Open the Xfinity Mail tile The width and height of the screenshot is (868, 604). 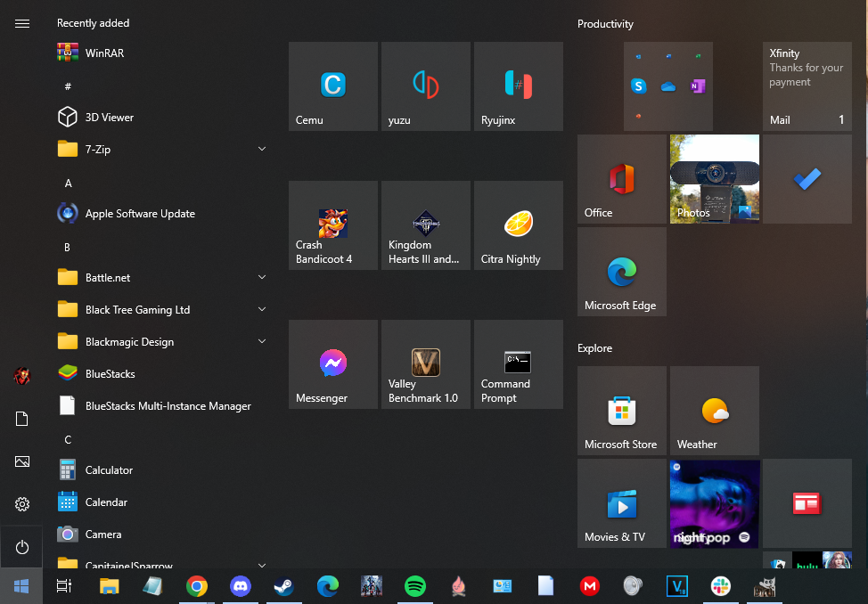[807, 86]
